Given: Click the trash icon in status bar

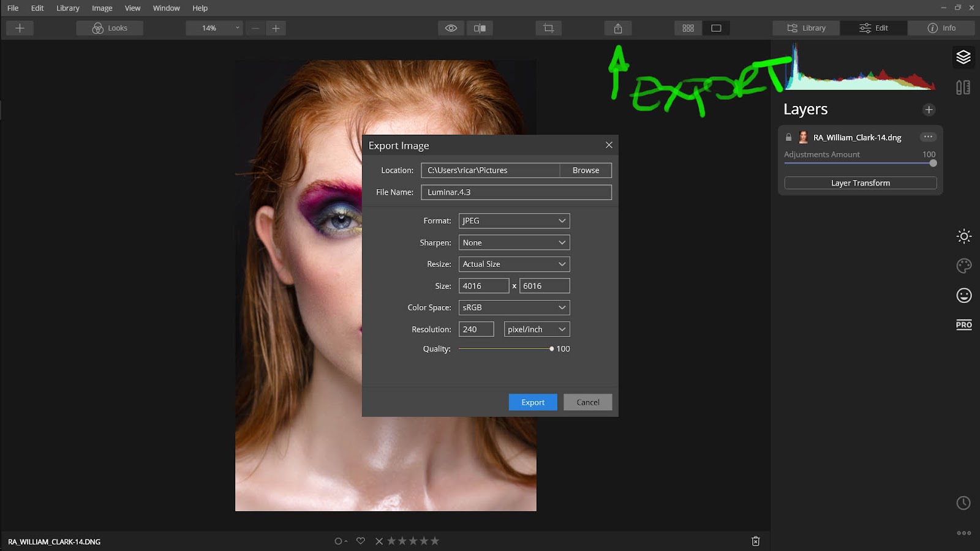Looking at the screenshot, I should pos(755,541).
